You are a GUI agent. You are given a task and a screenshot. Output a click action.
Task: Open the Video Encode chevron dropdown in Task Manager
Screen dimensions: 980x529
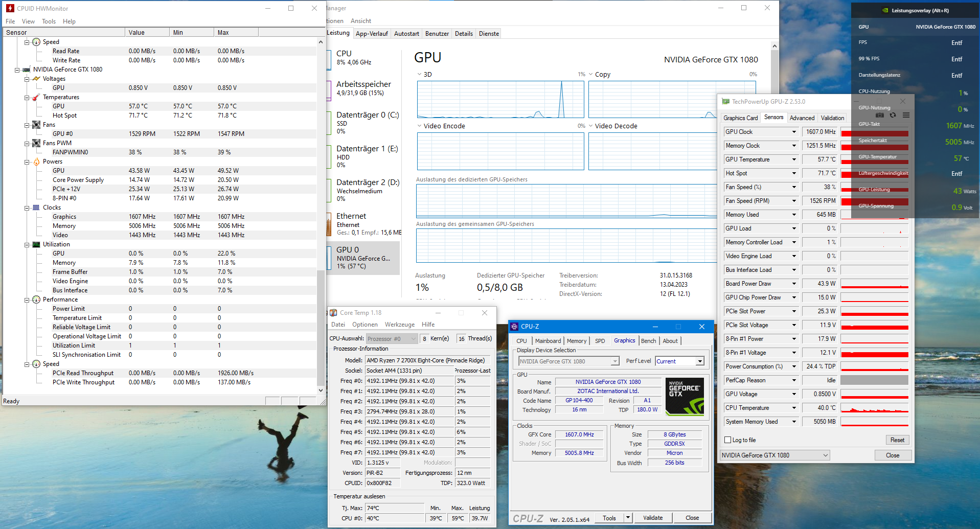420,126
